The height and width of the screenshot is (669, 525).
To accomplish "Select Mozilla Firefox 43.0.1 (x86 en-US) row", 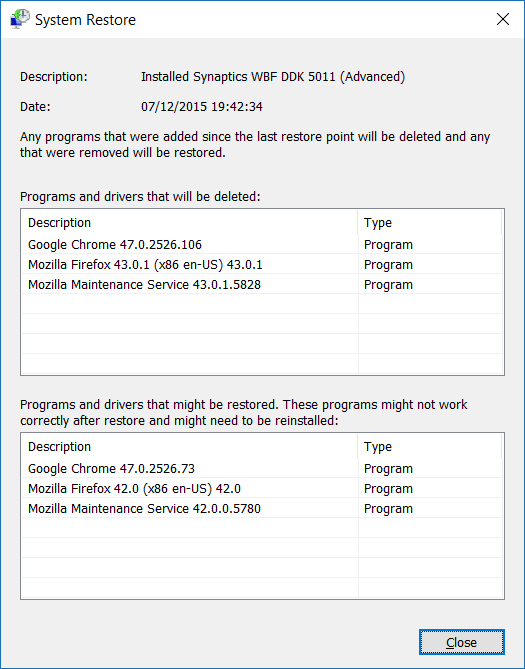I will pyautogui.click(x=262, y=265).
